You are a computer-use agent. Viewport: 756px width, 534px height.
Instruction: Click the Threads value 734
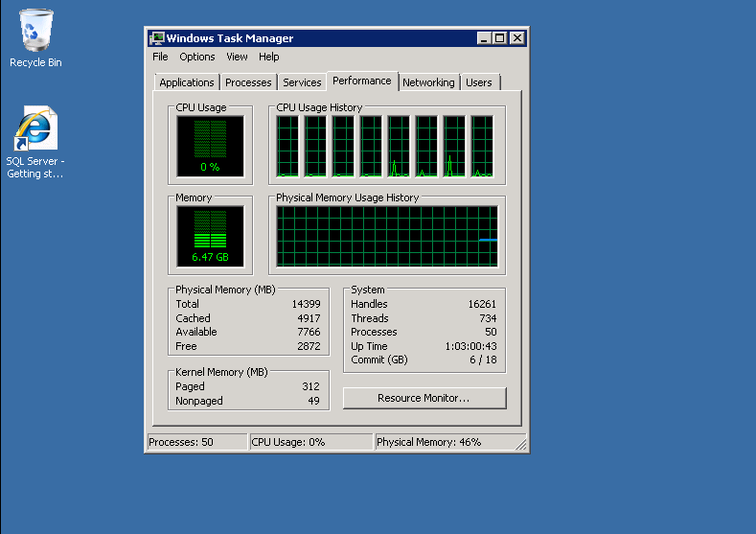(488, 318)
